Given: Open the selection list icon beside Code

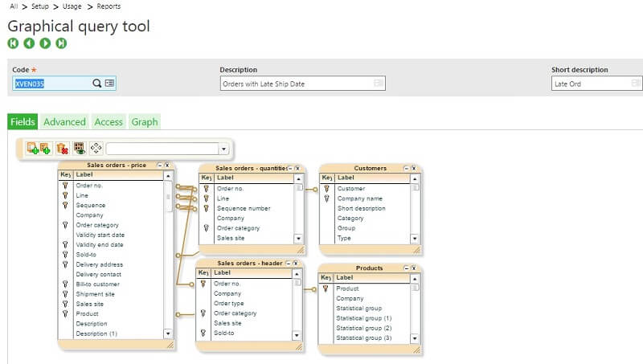Looking at the screenshot, I should tap(109, 84).
